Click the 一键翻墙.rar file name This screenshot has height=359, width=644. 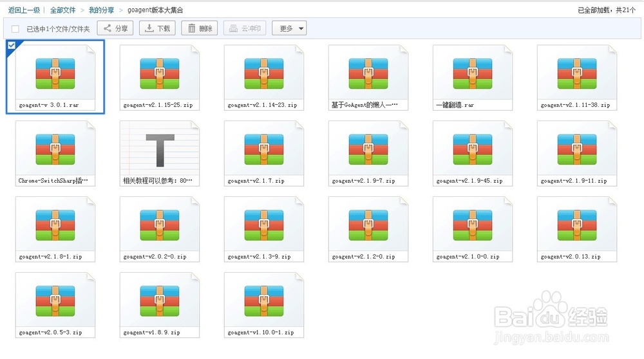[x=455, y=105]
